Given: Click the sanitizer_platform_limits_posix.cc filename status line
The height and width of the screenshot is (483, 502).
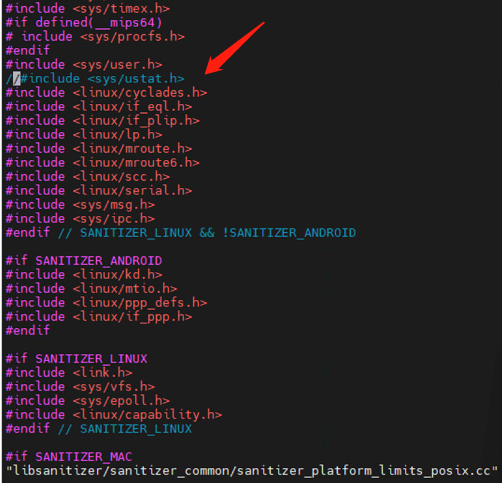Looking at the screenshot, I should [252, 471].
